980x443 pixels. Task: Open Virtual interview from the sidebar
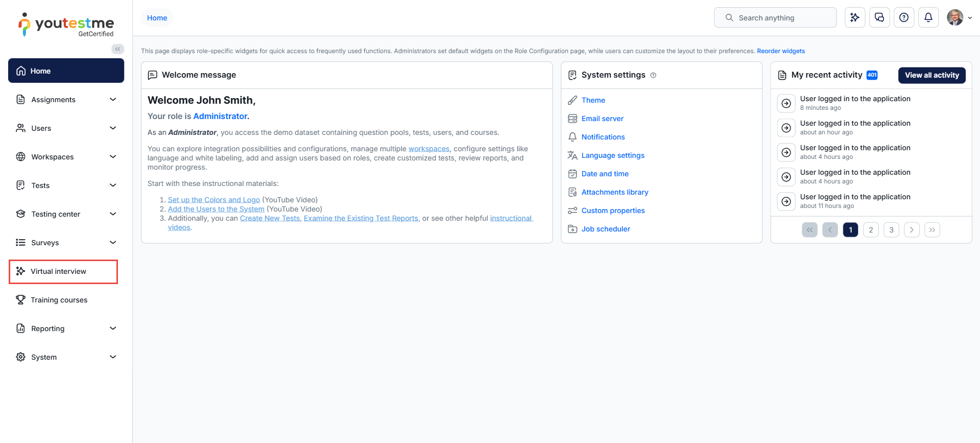[59, 271]
